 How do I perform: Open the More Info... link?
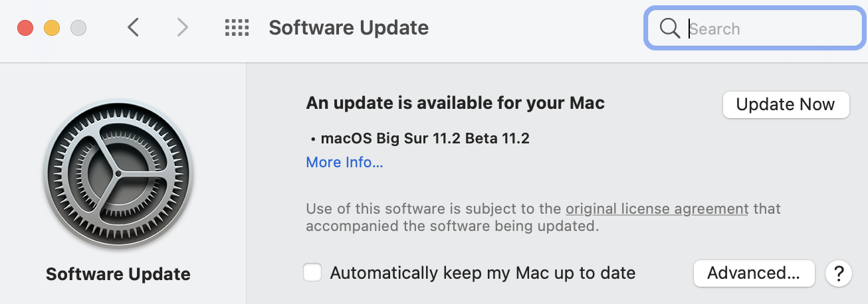[x=344, y=163]
